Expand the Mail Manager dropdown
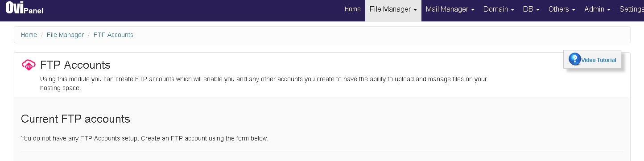The width and height of the screenshot is (644, 161). pos(450,9)
